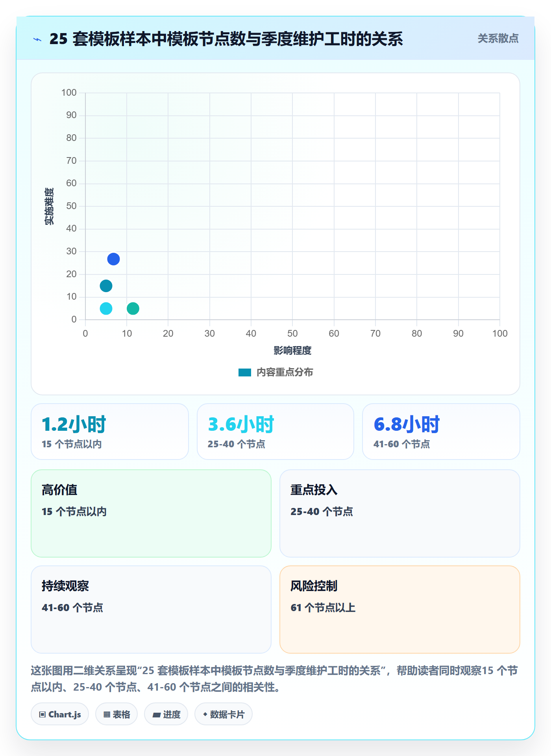
Task: Click the 实施难度 y-axis title
Action: 49,206
